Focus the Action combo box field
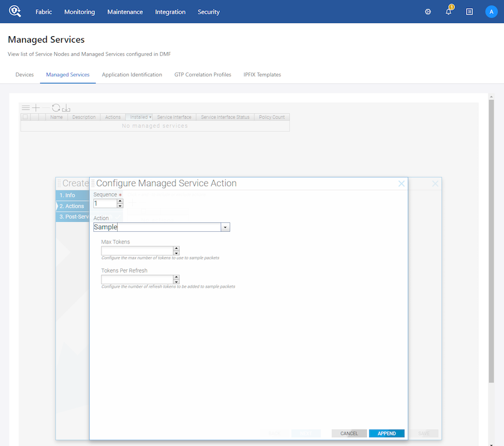Viewport: 504px width, 446px height. click(157, 227)
